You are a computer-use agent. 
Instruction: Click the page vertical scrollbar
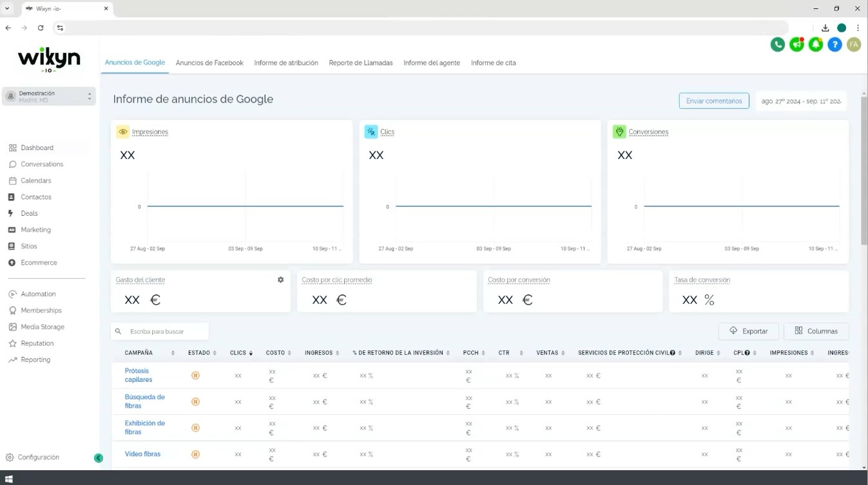tap(864, 171)
